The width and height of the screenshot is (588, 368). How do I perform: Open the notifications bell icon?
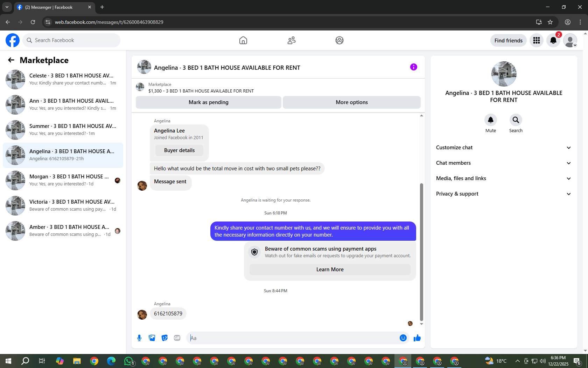click(553, 40)
